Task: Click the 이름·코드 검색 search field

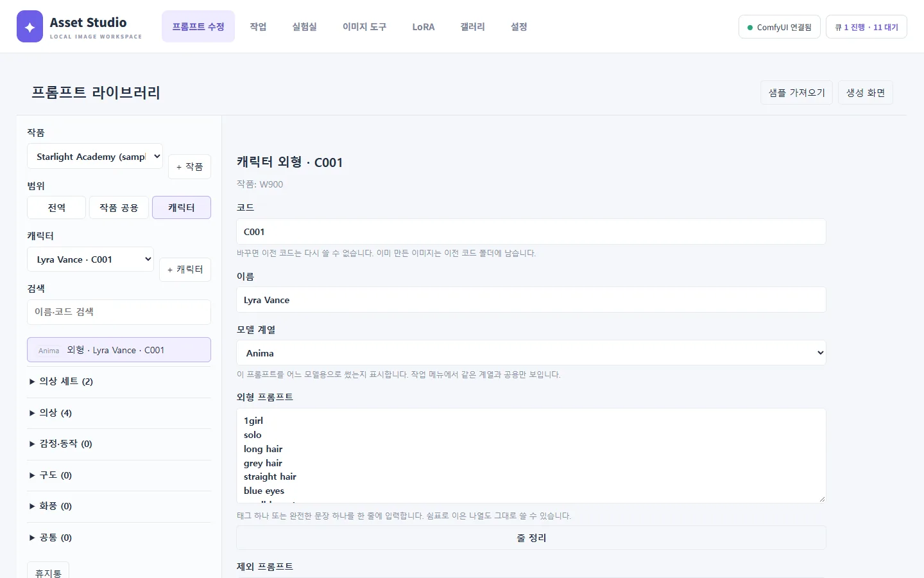Action: (x=119, y=312)
